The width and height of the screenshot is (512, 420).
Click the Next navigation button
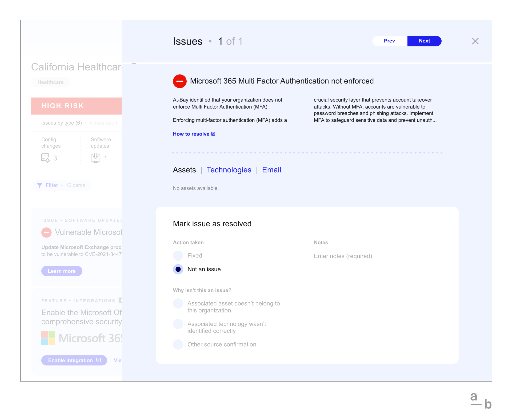click(x=425, y=41)
